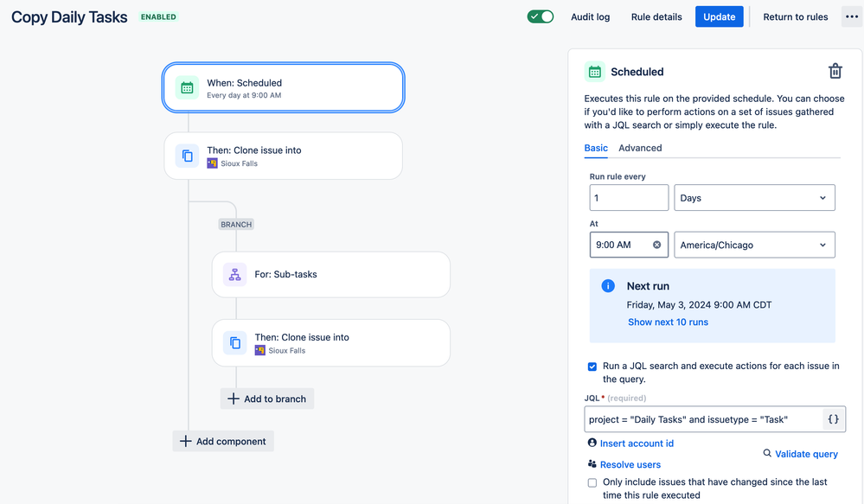Click Insert account id link
Viewport: 864px width, 504px height.
(x=637, y=443)
